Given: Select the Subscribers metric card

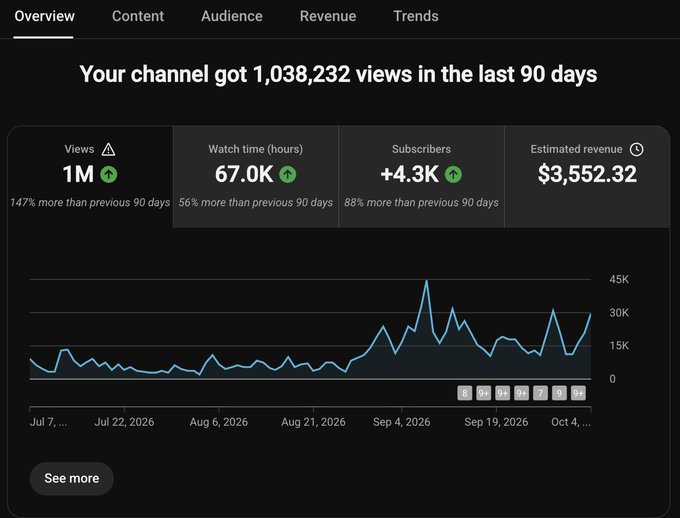Looking at the screenshot, I should pos(421,177).
